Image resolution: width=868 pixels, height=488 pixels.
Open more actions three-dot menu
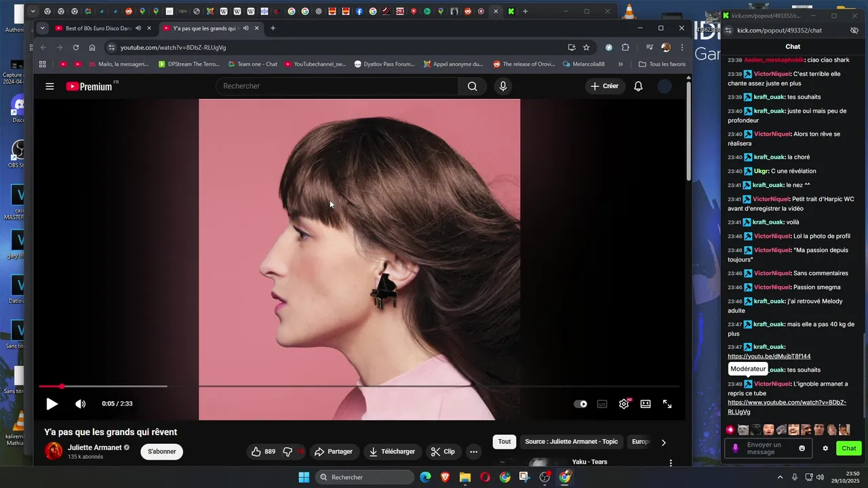tap(474, 451)
